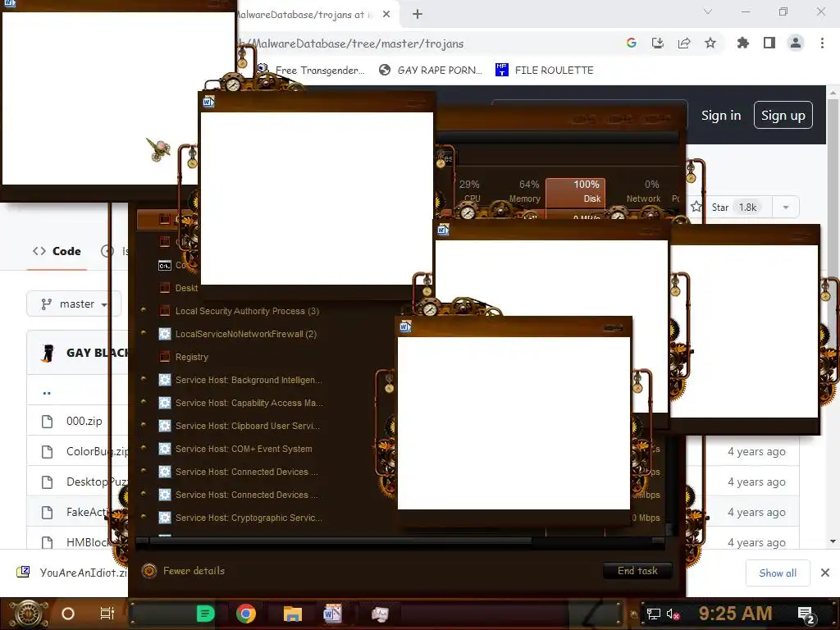Click the install page icon in address bar

(657, 43)
